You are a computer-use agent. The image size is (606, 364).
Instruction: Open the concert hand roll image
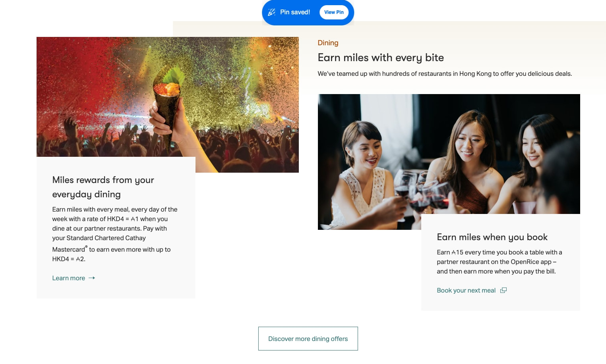(168, 105)
